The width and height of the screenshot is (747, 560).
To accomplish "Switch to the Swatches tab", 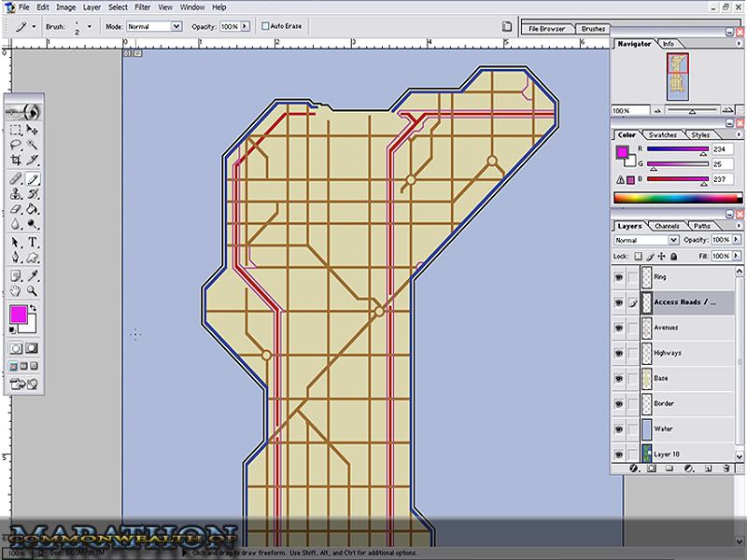I will coord(660,135).
